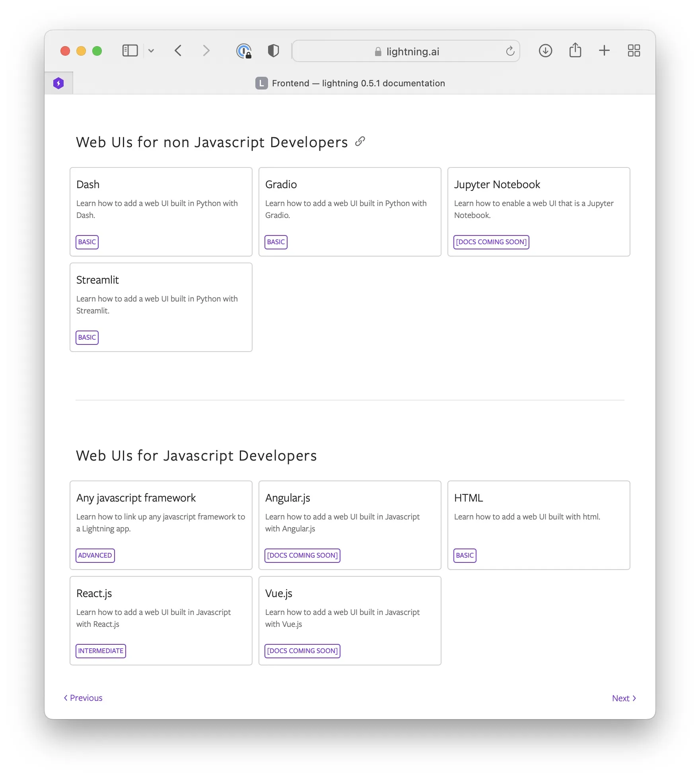Viewport: 700px width, 778px height.
Task: Close the window with red button
Action: (x=65, y=51)
